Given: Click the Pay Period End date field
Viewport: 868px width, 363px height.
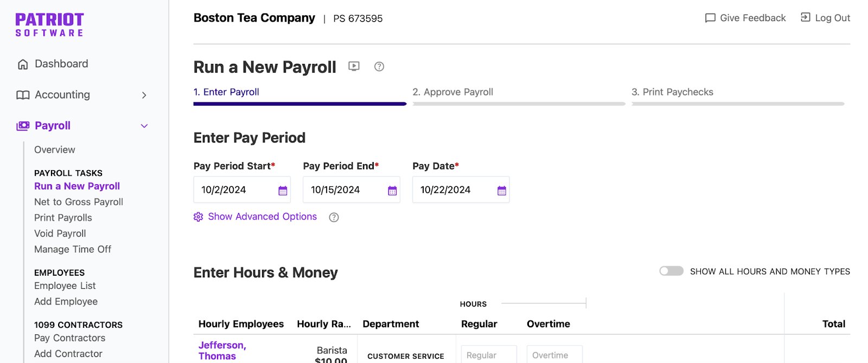Looking at the screenshot, I should pyautogui.click(x=352, y=190).
